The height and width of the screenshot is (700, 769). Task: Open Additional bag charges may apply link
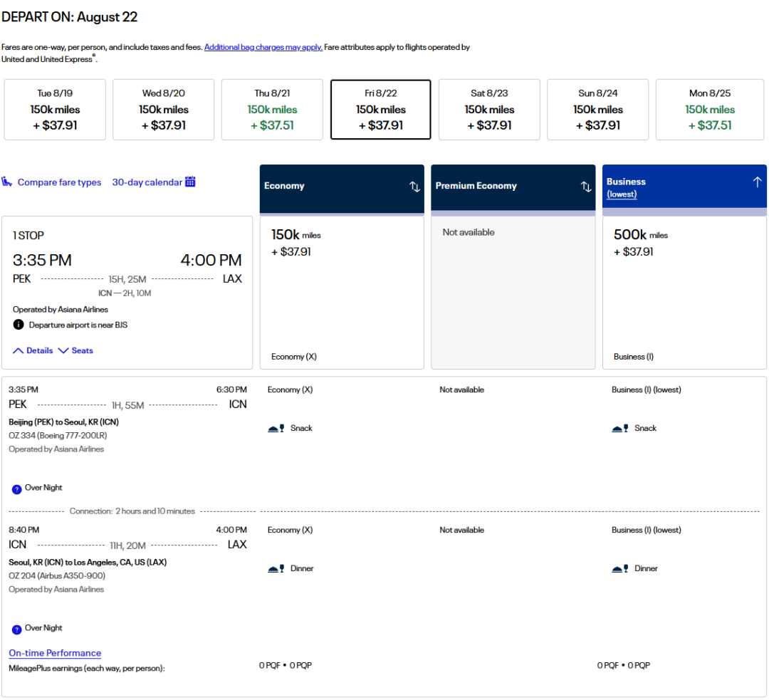(263, 47)
